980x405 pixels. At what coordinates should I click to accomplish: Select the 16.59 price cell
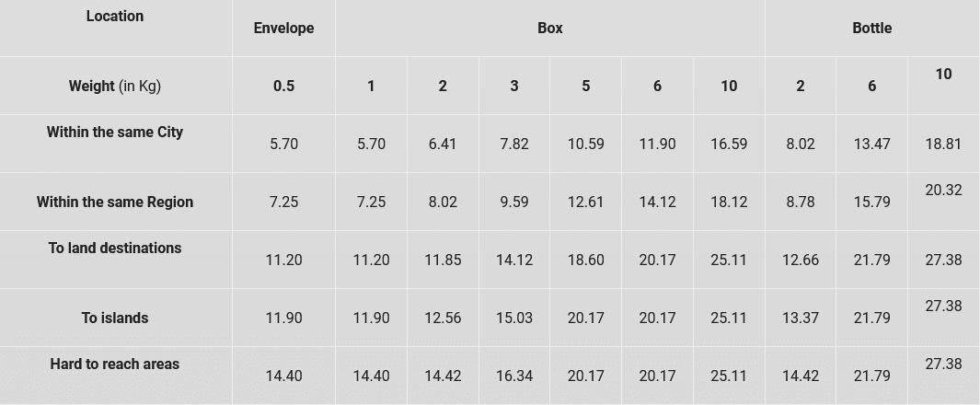pyautogui.click(x=729, y=145)
